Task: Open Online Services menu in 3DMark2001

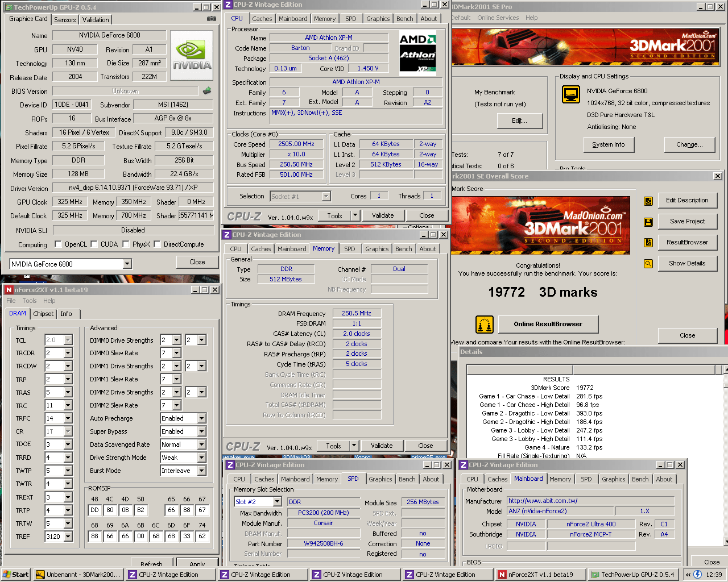Action: pos(498,18)
